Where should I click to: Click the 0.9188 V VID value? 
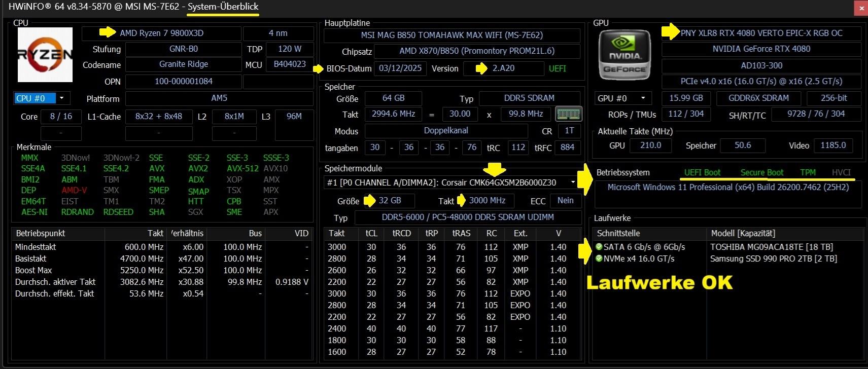(292, 282)
